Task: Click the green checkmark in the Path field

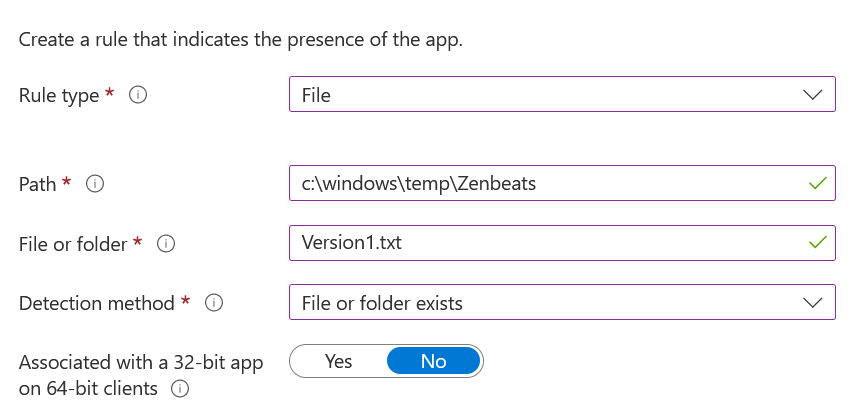Action: tap(818, 184)
